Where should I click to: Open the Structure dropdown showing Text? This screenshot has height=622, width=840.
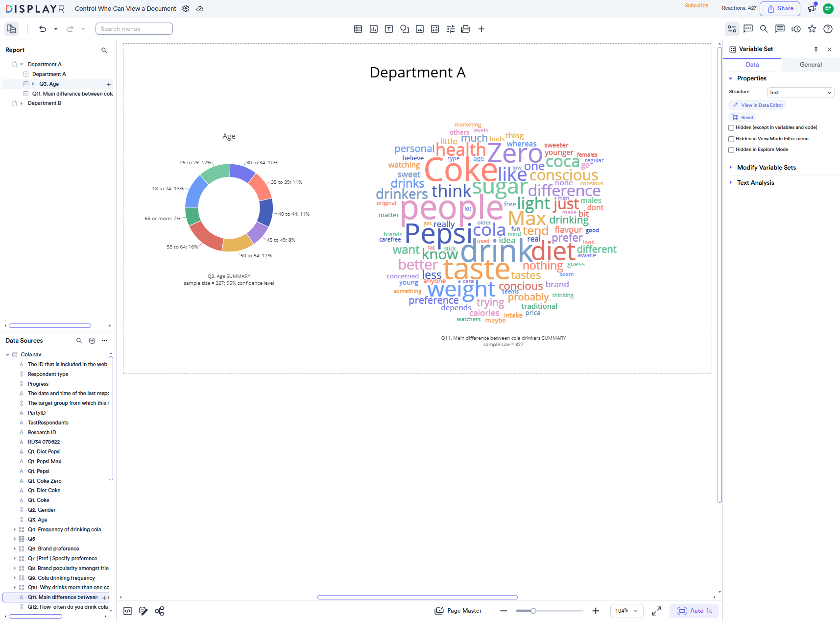(x=800, y=92)
